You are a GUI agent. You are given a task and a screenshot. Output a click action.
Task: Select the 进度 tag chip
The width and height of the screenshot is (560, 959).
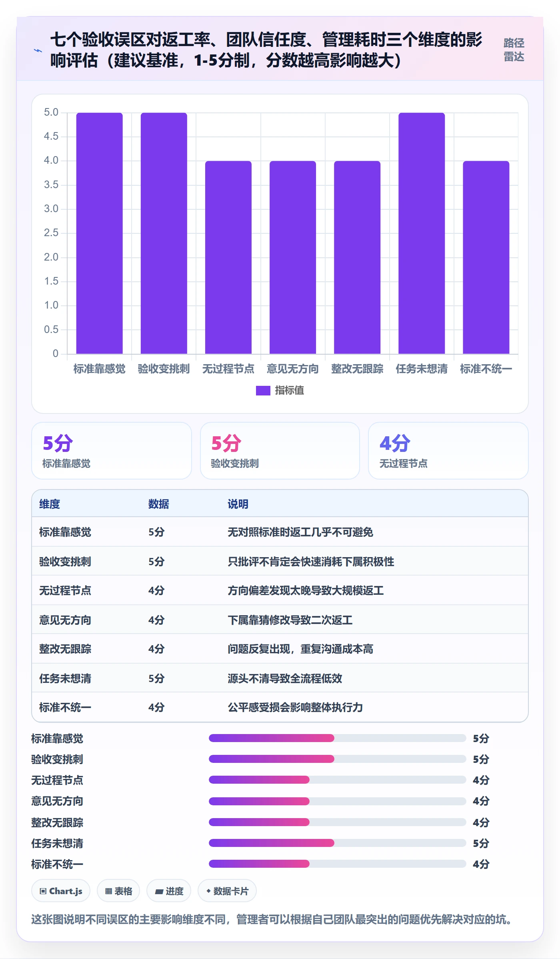pos(169,891)
